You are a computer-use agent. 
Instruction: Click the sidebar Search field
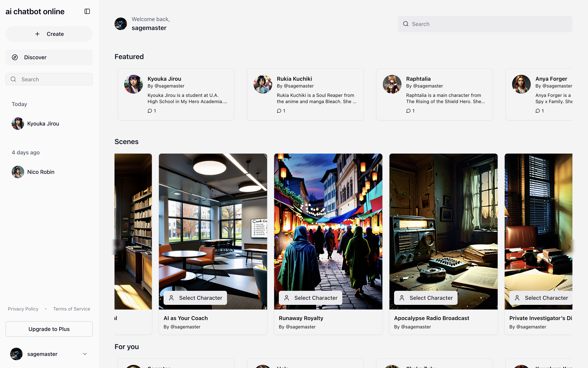point(49,79)
